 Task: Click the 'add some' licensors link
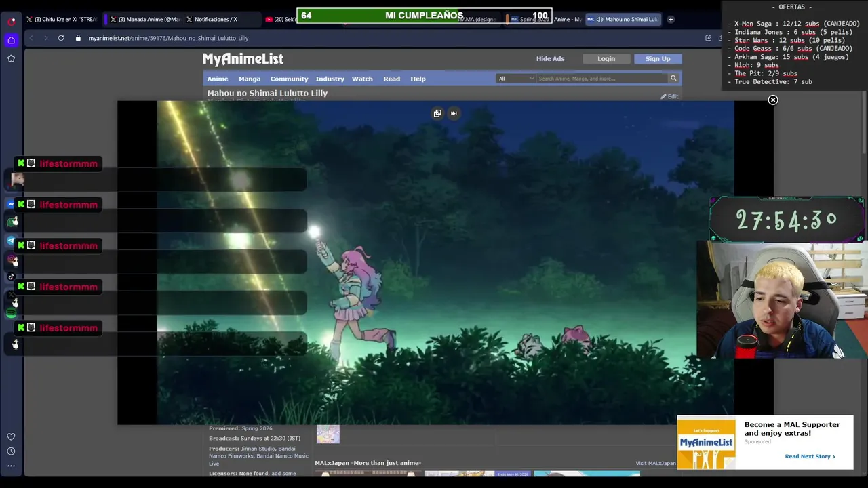283,474
